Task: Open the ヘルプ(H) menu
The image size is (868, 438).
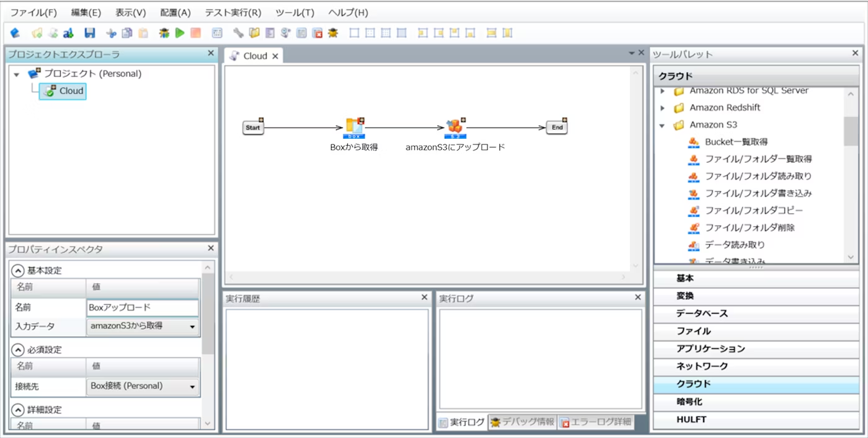Action: 348,12
